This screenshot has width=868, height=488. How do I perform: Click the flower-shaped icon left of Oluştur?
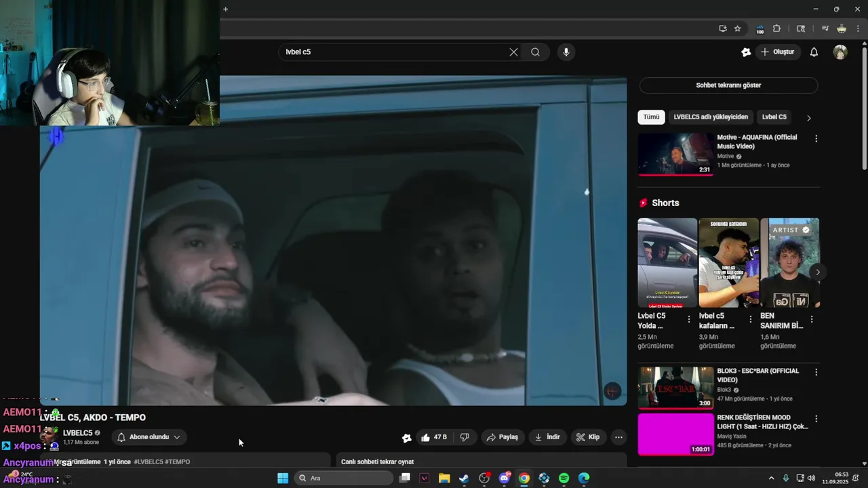coord(746,52)
